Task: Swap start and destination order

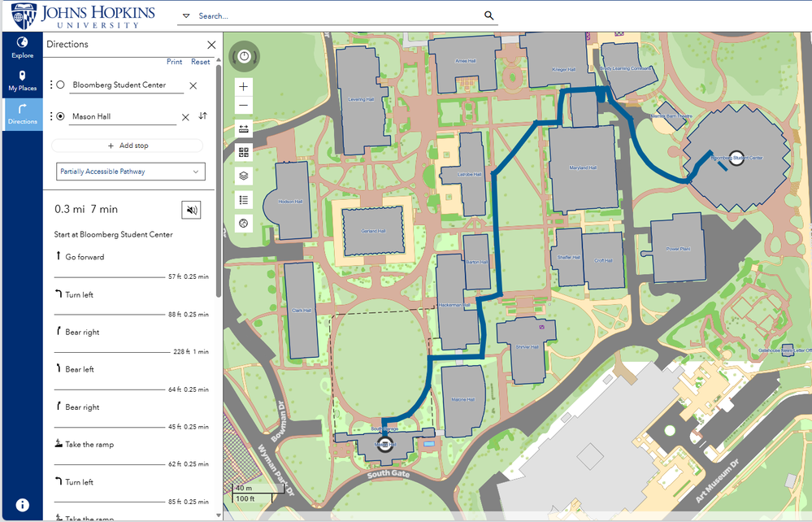Action: click(x=203, y=116)
